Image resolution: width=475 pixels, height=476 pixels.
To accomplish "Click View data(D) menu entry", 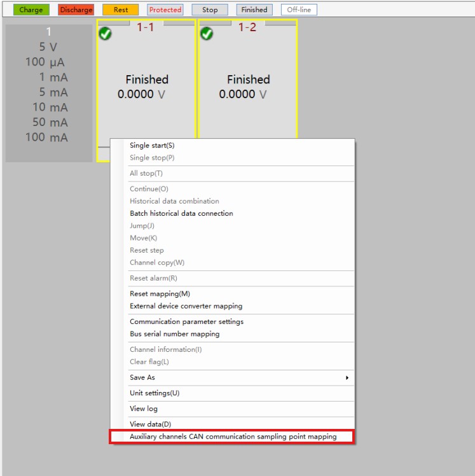I will pyautogui.click(x=150, y=424).
